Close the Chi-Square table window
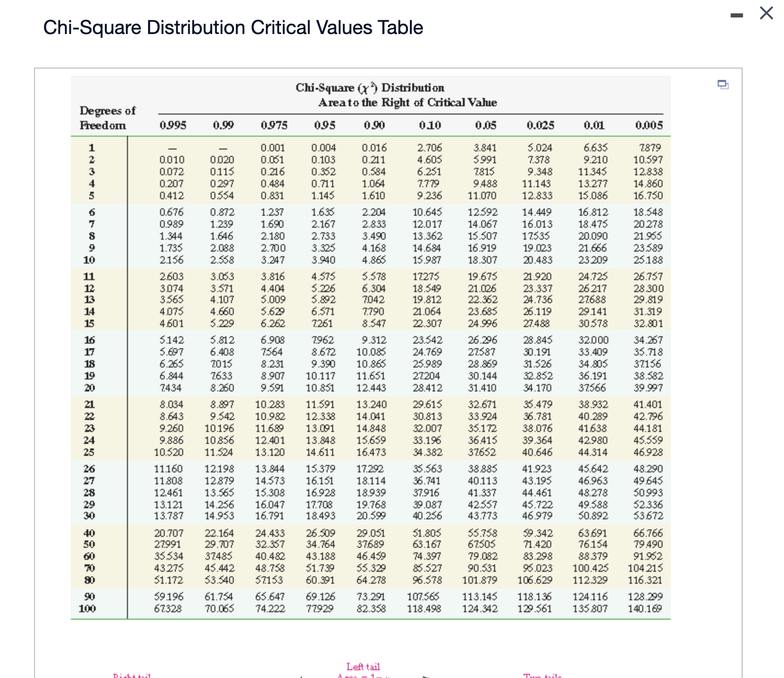Viewport: 784px width, 678px height. coord(766,14)
